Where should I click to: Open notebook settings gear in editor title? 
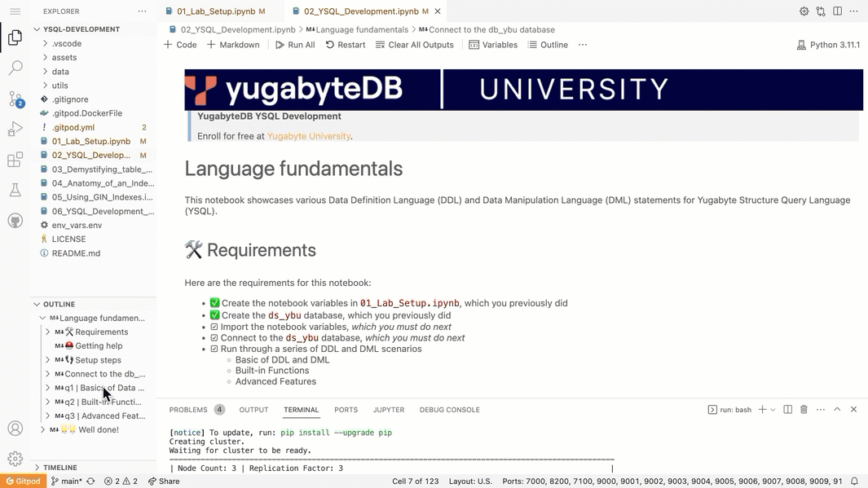pos(804,11)
